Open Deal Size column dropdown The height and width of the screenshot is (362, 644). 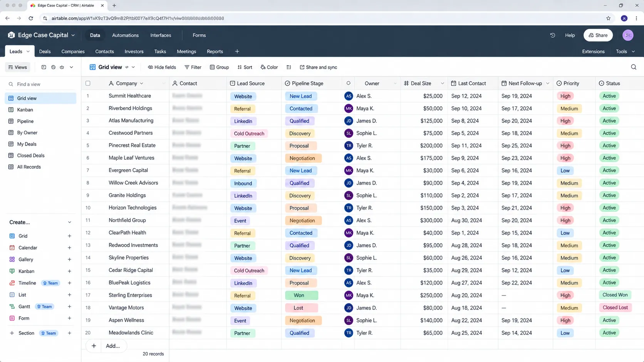(x=442, y=83)
